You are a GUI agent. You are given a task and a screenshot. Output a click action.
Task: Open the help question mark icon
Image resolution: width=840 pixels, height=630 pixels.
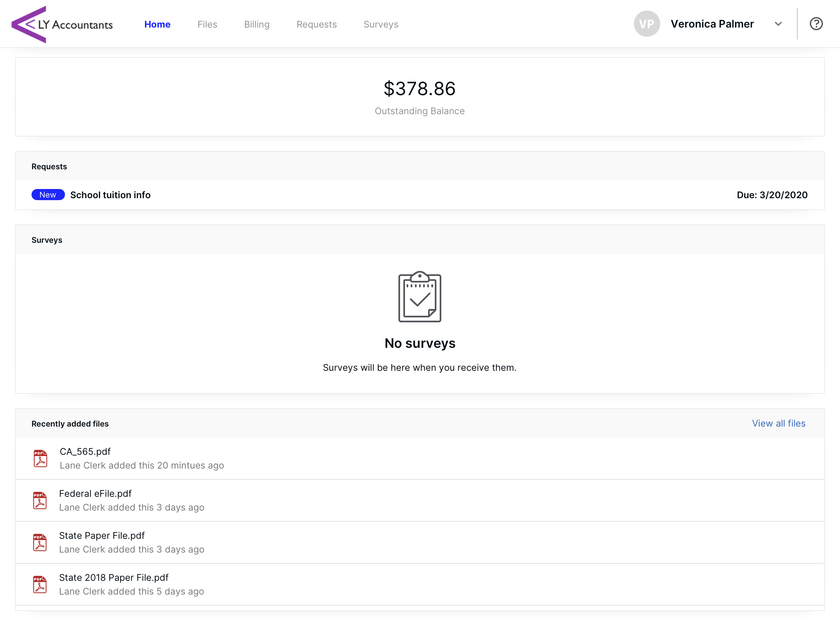click(816, 24)
